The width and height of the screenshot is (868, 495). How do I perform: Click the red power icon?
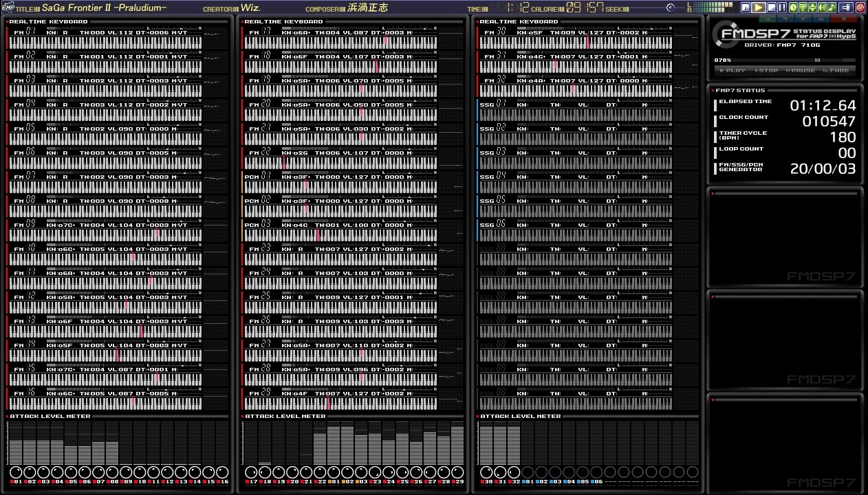point(860,8)
